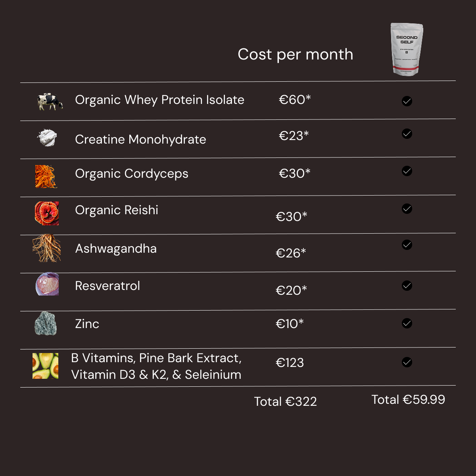Viewport: 476px width, 476px height.
Task: Click the Second Self product pouch image
Action: [x=407, y=49]
